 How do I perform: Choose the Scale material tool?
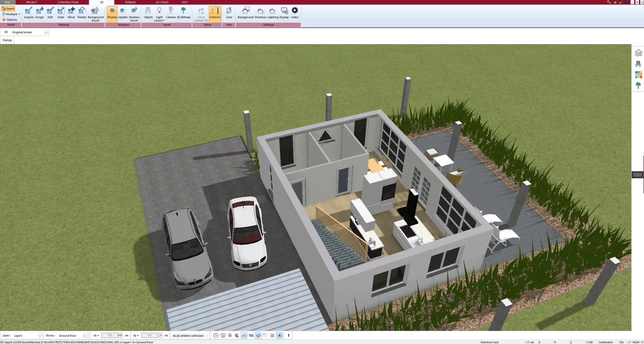(61, 13)
